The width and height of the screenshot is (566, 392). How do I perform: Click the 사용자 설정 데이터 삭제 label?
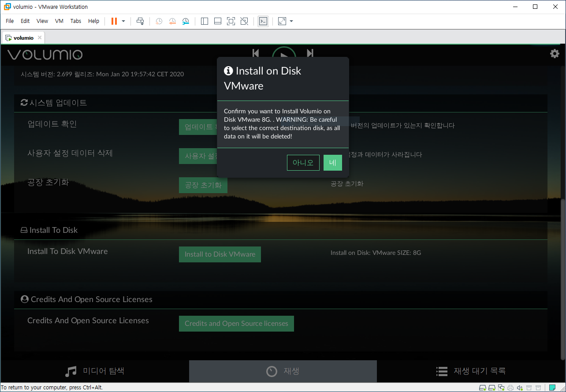[x=70, y=153]
